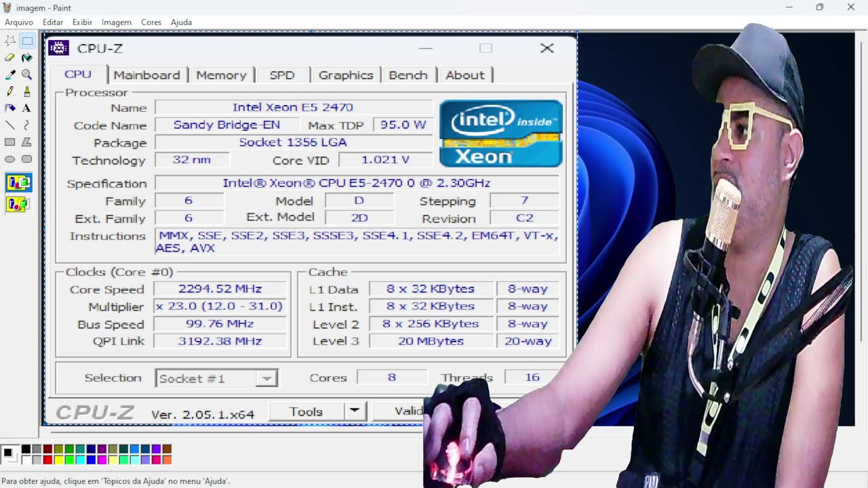Viewport: 868px width, 488px height.
Task: Choose opaque selection mode option
Action: [x=18, y=182]
